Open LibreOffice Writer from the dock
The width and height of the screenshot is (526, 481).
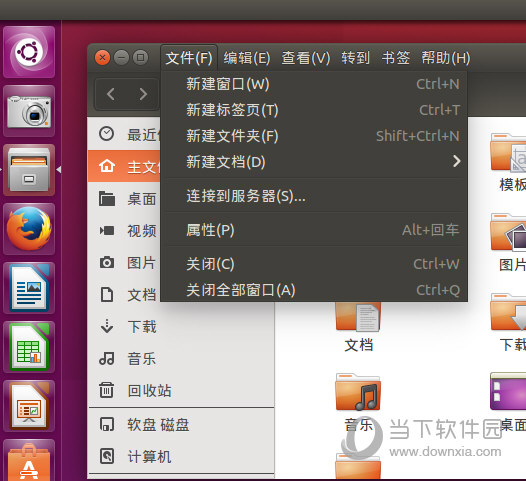[x=29, y=288]
